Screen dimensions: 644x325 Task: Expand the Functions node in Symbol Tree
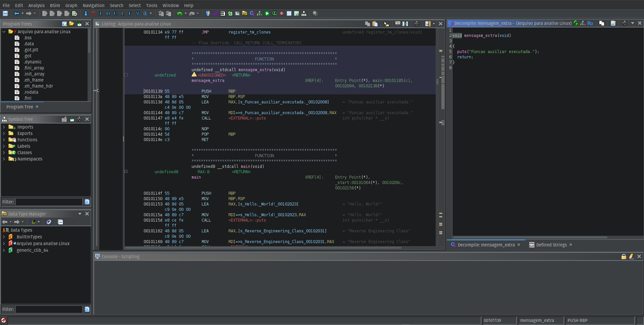4,140
